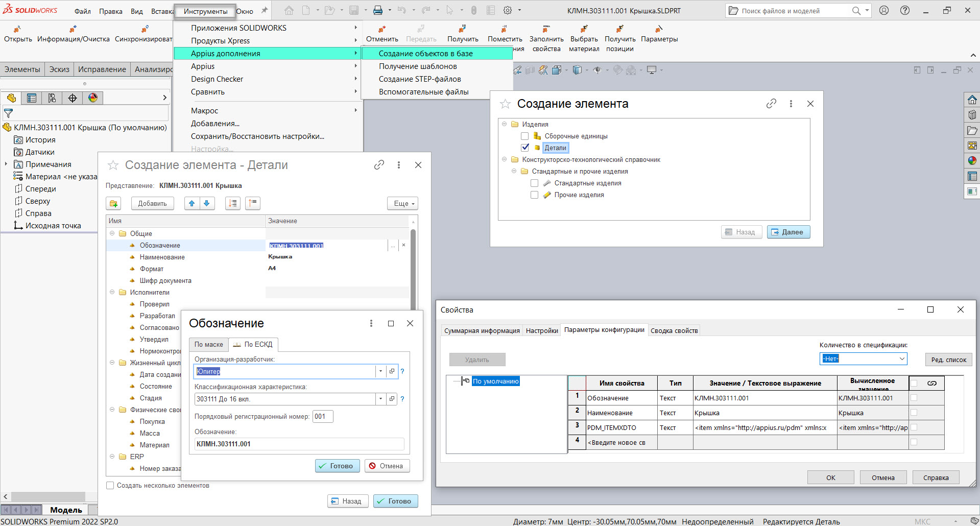980x526 pixels.
Task: Click Готово in the Обозначение dialog
Action: pos(337,466)
